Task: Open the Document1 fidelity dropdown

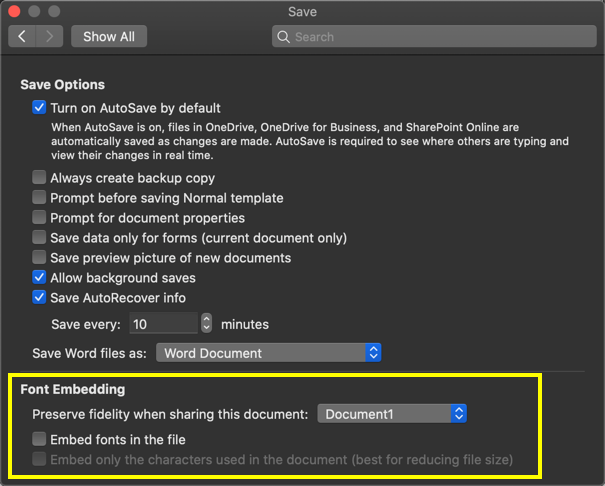Action: click(392, 413)
